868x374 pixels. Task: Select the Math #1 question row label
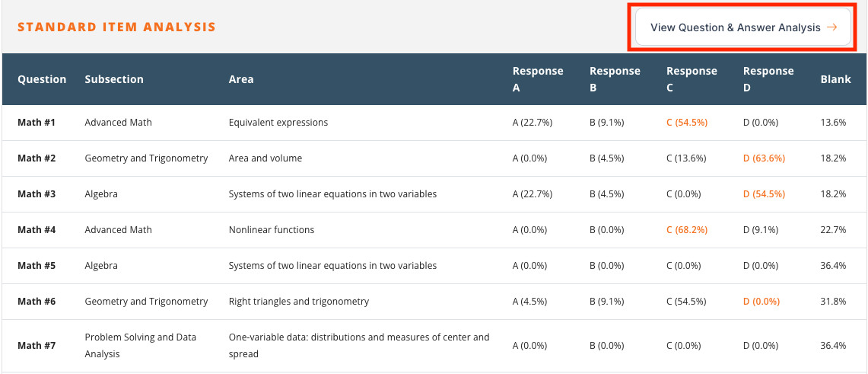tap(37, 123)
